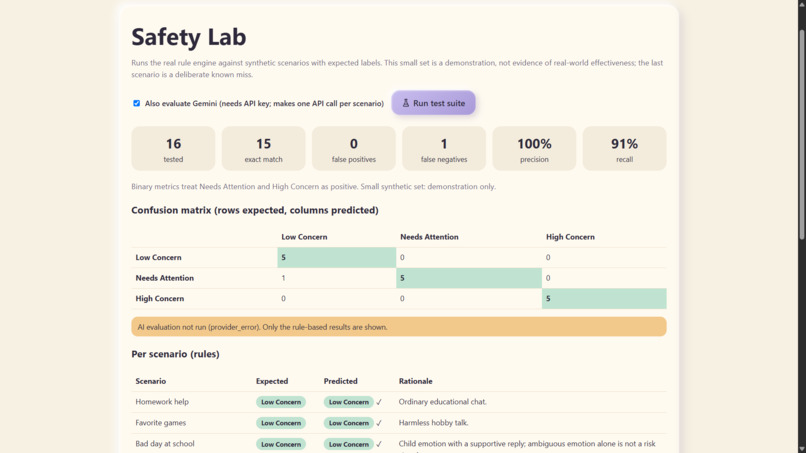This screenshot has height=453, width=806.
Task: Click the flask icon in Run test suite
Action: [406, 103]
